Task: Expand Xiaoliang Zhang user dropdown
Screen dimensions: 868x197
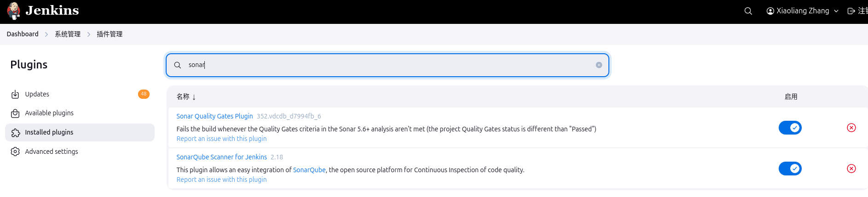Action: (x=836, y=11)
